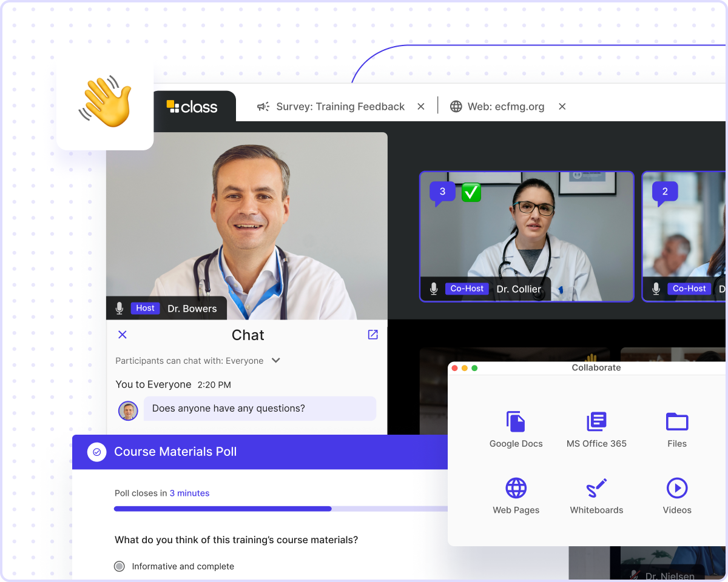
Task: Select 'Informative and complete' poll option
Action: coord(120,566)
